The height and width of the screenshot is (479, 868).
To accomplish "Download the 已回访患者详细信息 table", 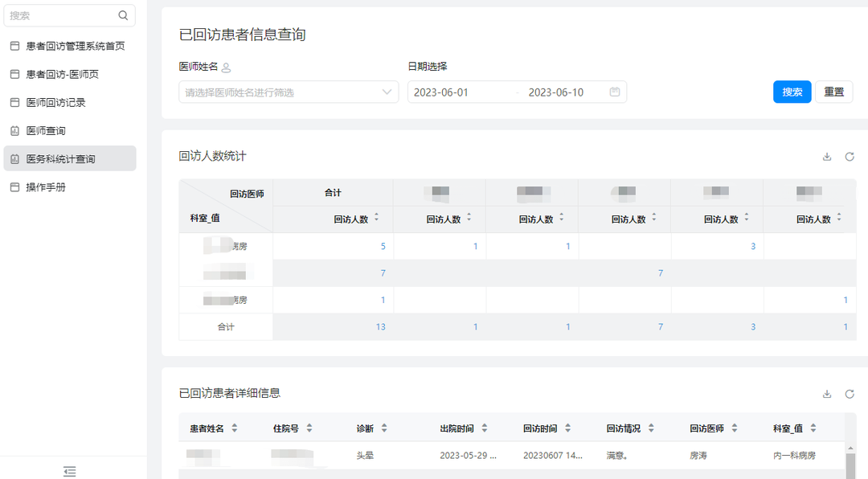I will (827, 394).
